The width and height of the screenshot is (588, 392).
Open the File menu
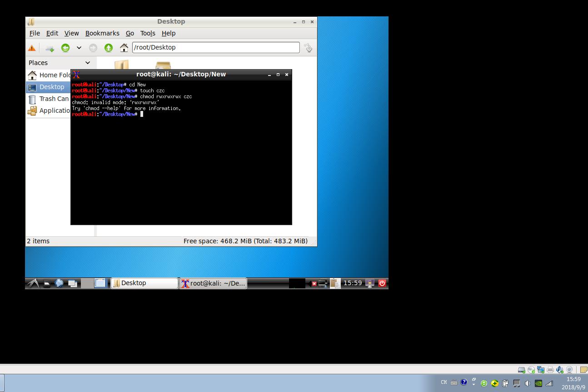(x=35, y=33)
